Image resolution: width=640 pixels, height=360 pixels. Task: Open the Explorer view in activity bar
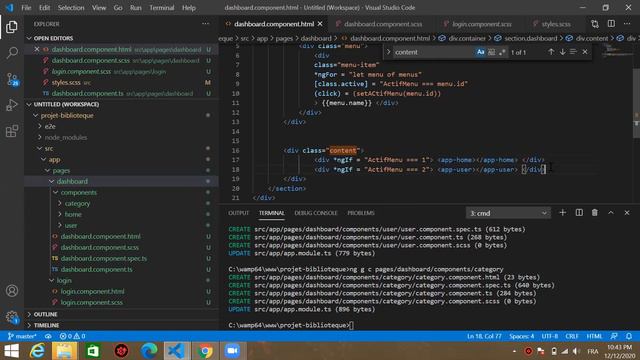(12, 27)
